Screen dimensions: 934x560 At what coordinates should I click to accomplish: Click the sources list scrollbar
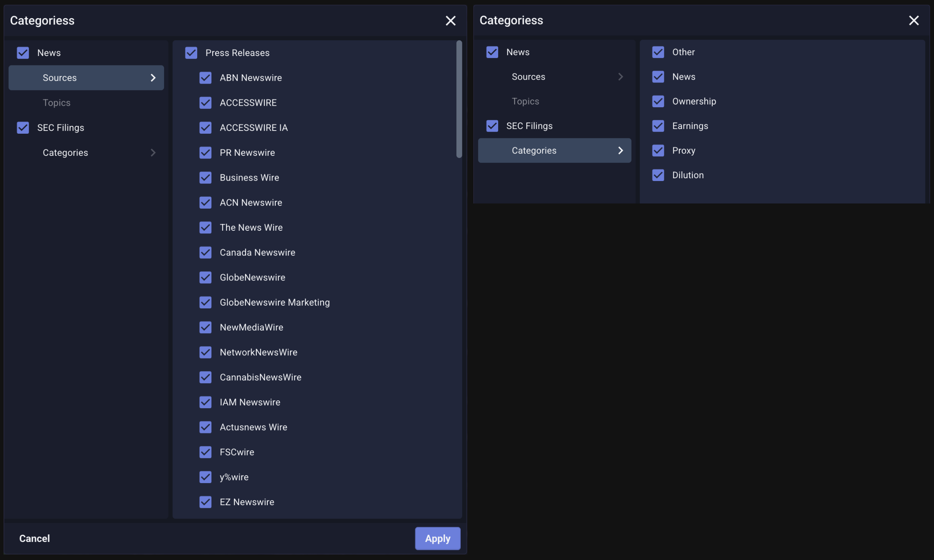click(459, 99)
